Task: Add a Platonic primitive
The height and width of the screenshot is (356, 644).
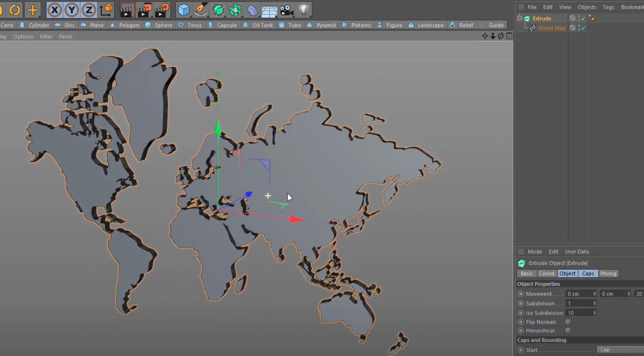Action: click(356, 25)
